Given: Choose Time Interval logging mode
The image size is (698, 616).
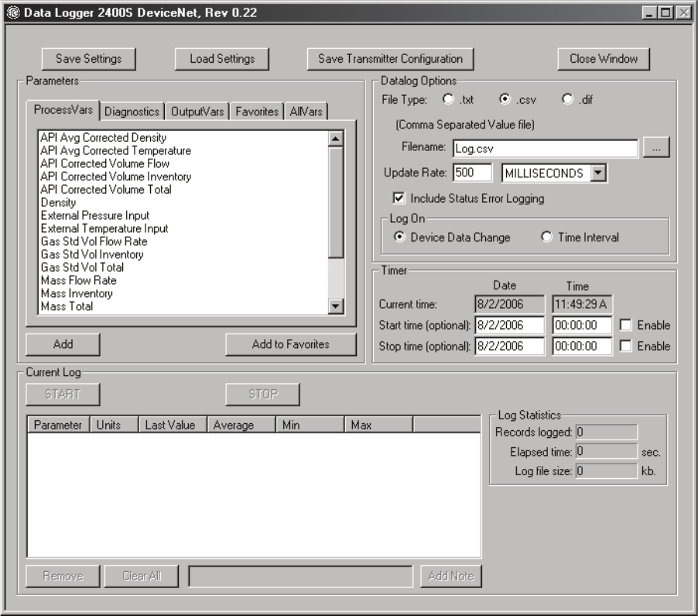Looking at the screenshot, I should point(546,238).
